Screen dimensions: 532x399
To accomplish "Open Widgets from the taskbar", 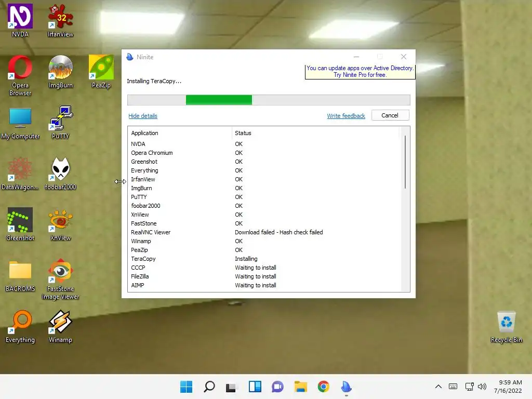I will 255,387.
